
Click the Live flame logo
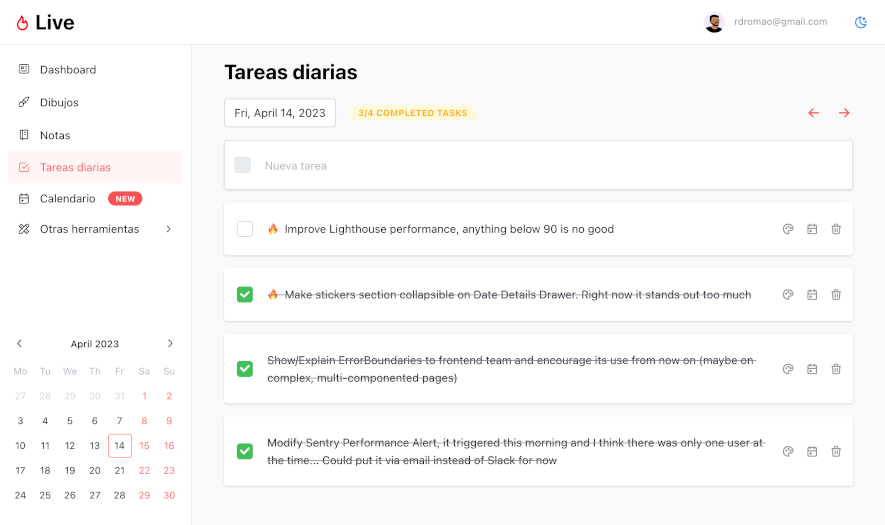pos(45,22)
